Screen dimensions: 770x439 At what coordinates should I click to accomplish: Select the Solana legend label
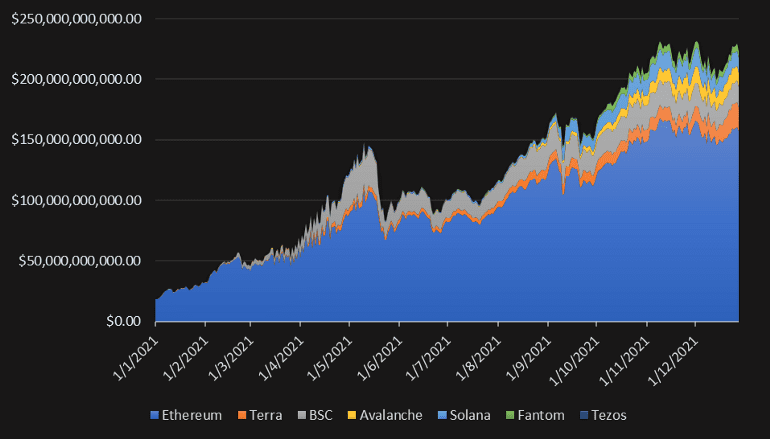473,415
